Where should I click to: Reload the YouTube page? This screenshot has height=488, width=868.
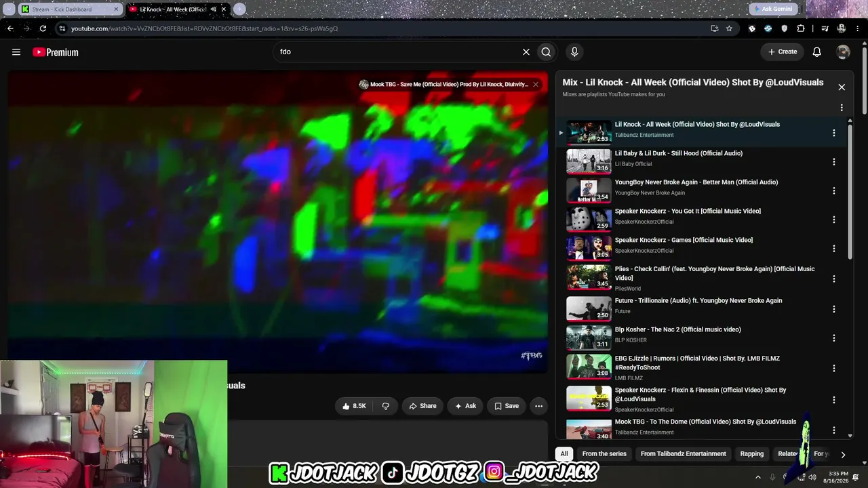coord(43,28)
